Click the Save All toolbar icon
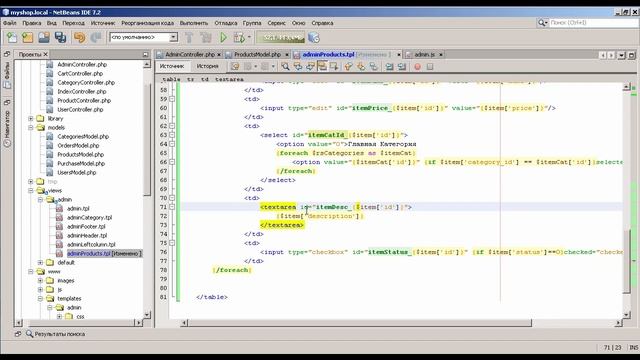This screenshot has width=640, height=360. [60, 38]
